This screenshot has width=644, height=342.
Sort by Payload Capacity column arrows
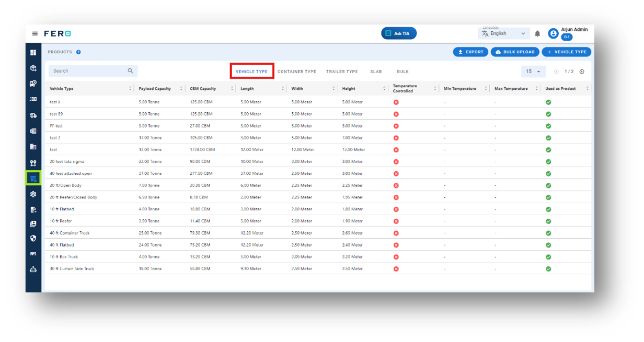pos(181,88)
